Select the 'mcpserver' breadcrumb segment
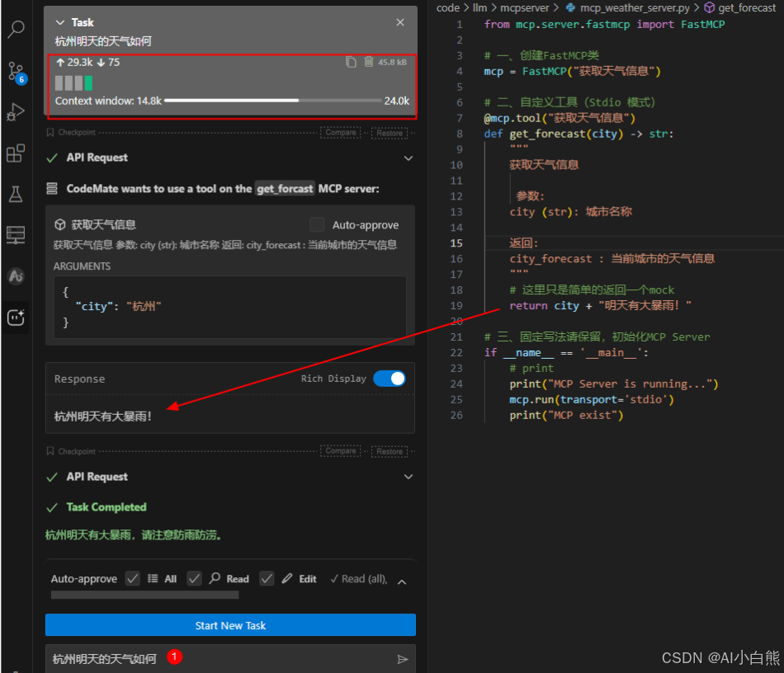 tap(525, 7)
